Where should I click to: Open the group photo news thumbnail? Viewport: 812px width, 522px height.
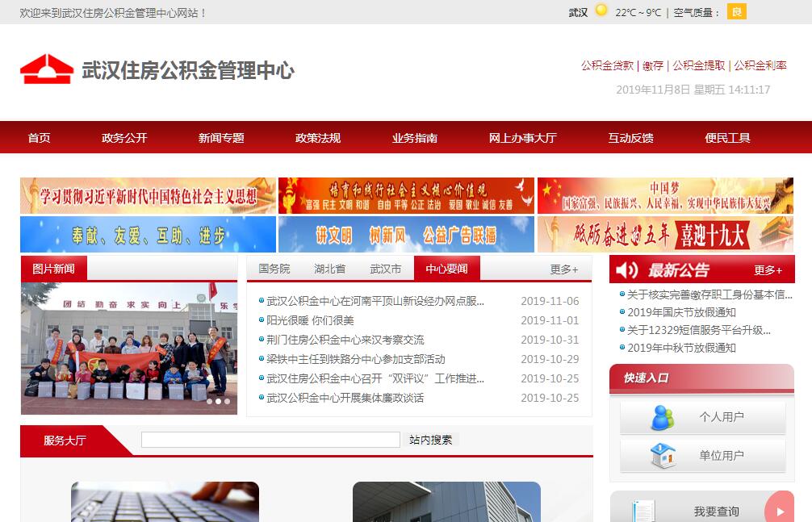[129, 347]
